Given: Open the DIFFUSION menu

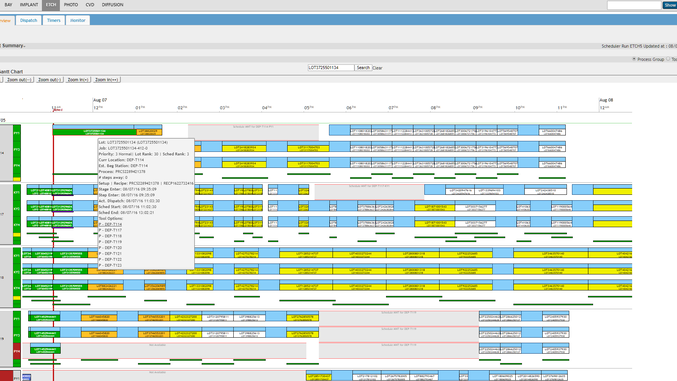Looking at the screenshot, I should coord(113,5).
